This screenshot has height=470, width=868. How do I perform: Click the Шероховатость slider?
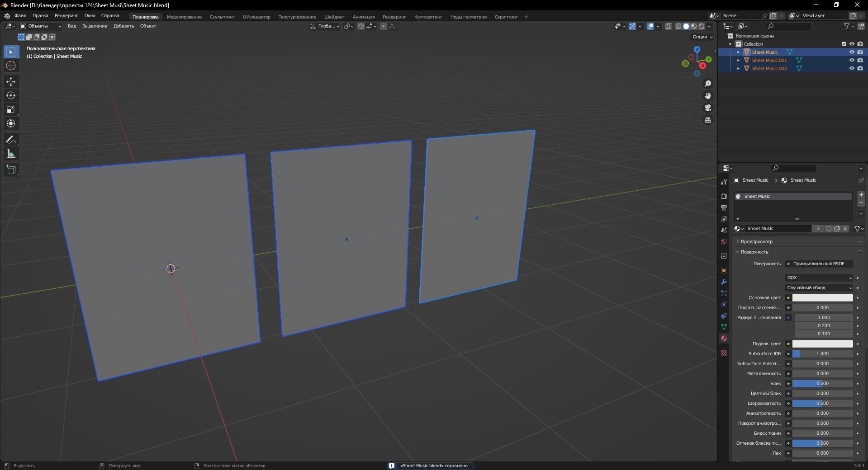[822, 404]
